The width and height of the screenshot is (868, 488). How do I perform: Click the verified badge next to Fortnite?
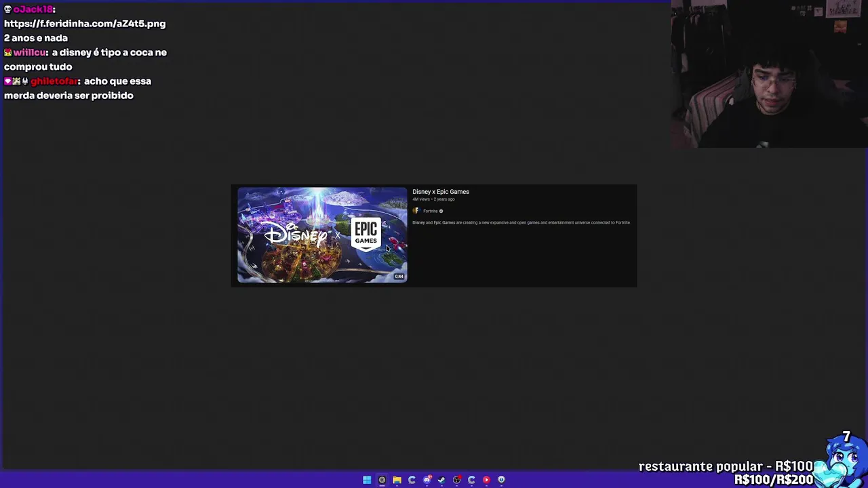point(441,211)
